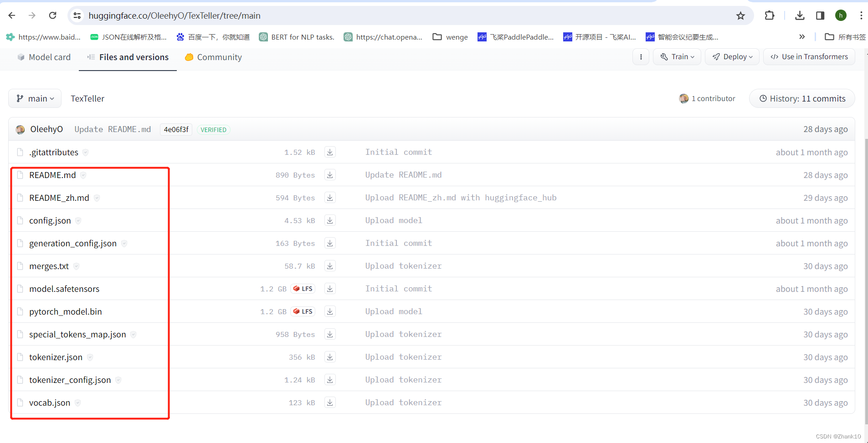Download the .gitattributes file
This screenshot has height=443, width=868.
click(330, 152)
